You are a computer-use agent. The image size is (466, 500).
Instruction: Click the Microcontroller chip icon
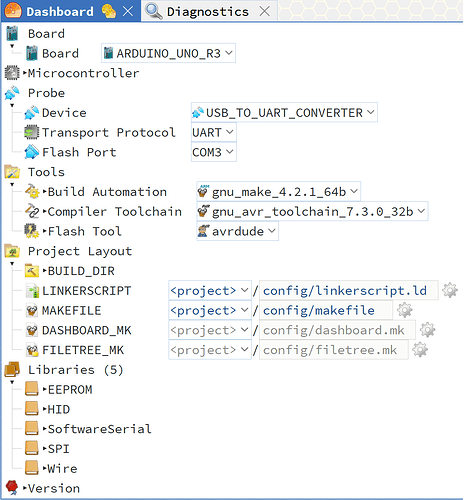click(12, 73)
